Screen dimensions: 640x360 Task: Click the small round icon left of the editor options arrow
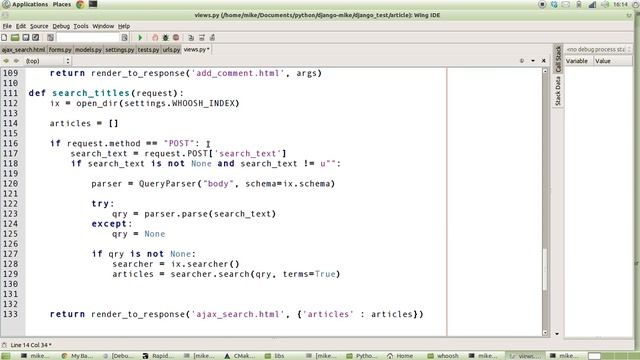[522, 60]
